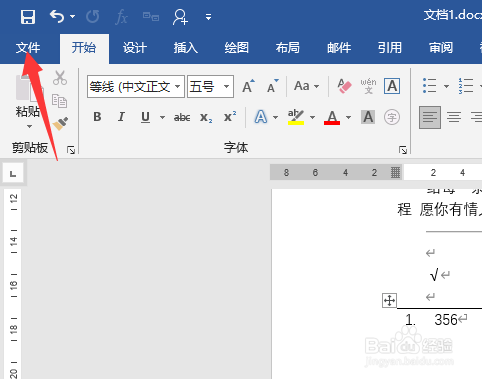The height and width of the screenshot is (379, 482).
Task: Open Customize Quick Access Toolbar dropdown
Action: point(208,17)
